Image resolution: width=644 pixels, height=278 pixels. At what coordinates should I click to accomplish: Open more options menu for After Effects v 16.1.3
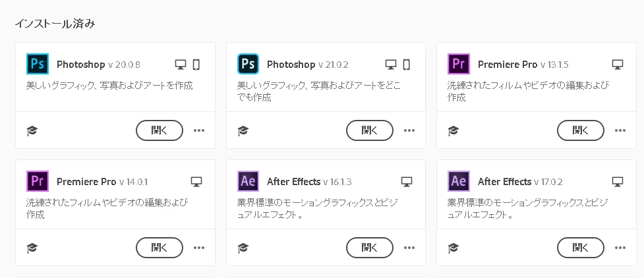[x=409, y=248]
